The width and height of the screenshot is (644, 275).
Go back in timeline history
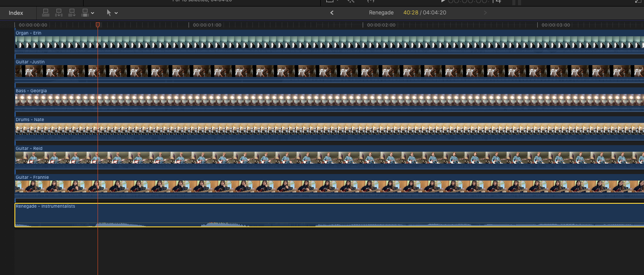(332, 13)
